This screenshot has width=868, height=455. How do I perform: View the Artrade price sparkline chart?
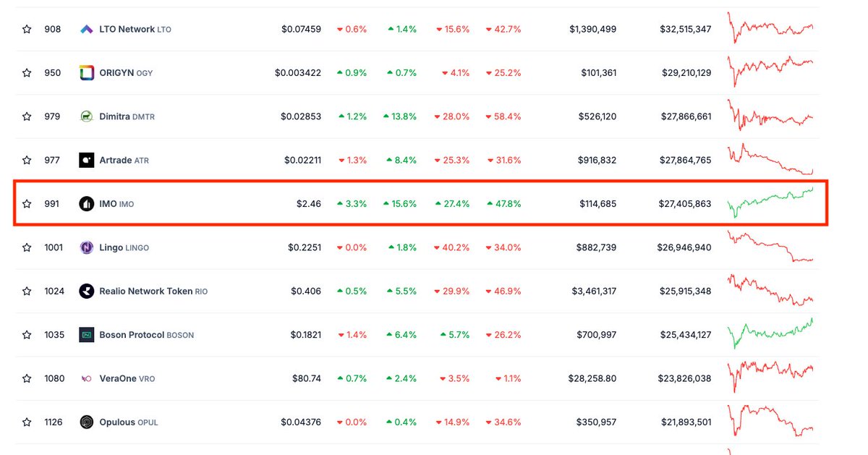(x=770, y=159)
